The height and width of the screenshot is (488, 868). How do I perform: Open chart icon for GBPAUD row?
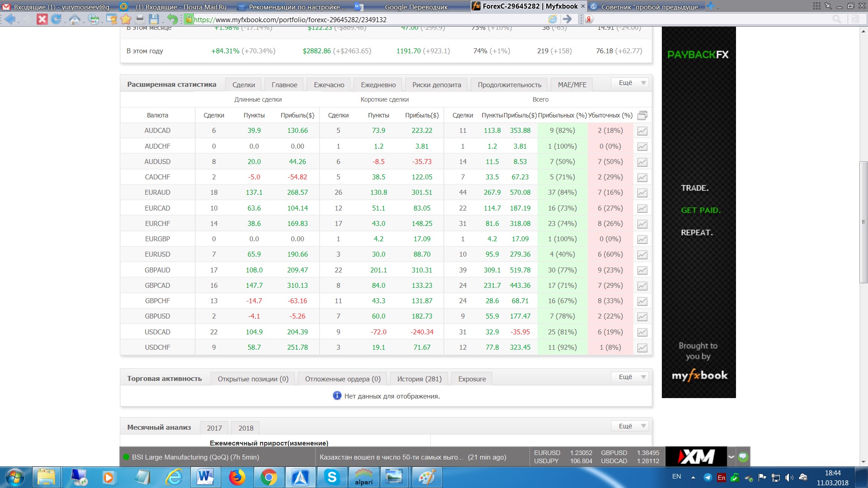click(642, 271)
